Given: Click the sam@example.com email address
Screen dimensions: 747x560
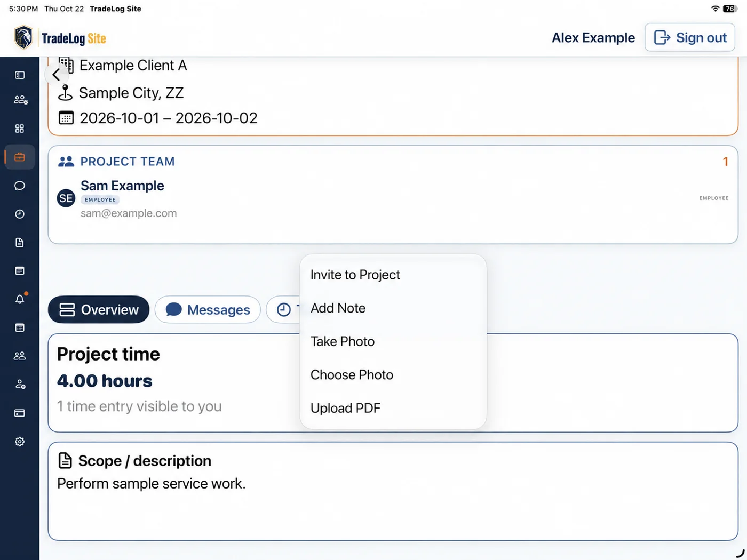Looking at the screenshot, I should 129,213.
